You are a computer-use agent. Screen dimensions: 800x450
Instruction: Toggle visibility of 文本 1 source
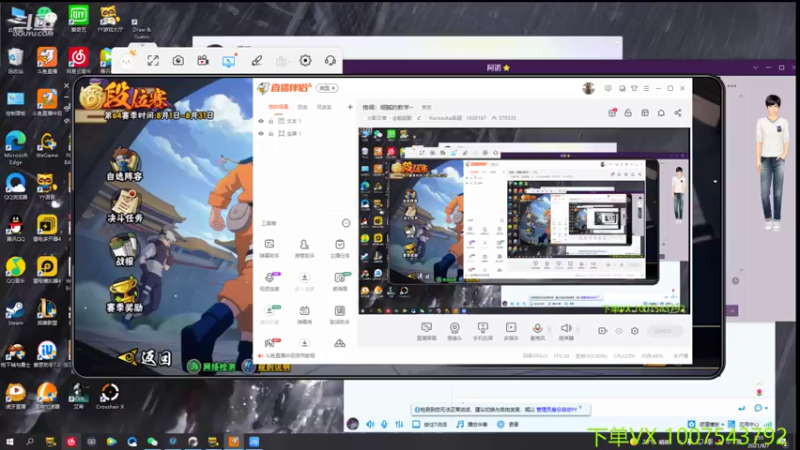point(261,121)
